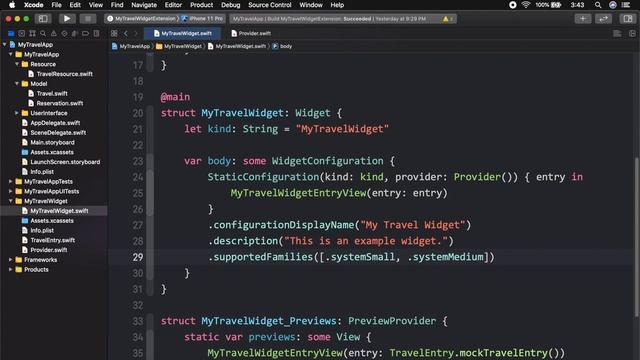Open the File menu
640x360 pixels.
point(56,5)
